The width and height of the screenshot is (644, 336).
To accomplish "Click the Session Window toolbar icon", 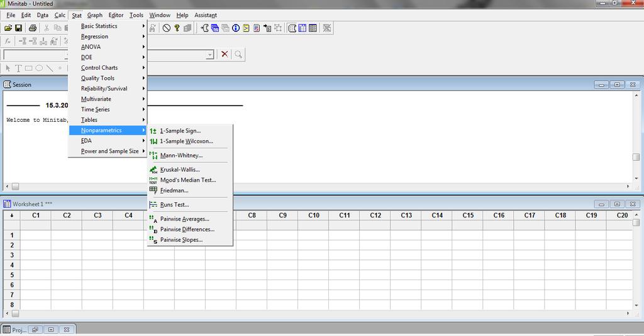I will tap(292, 28).
